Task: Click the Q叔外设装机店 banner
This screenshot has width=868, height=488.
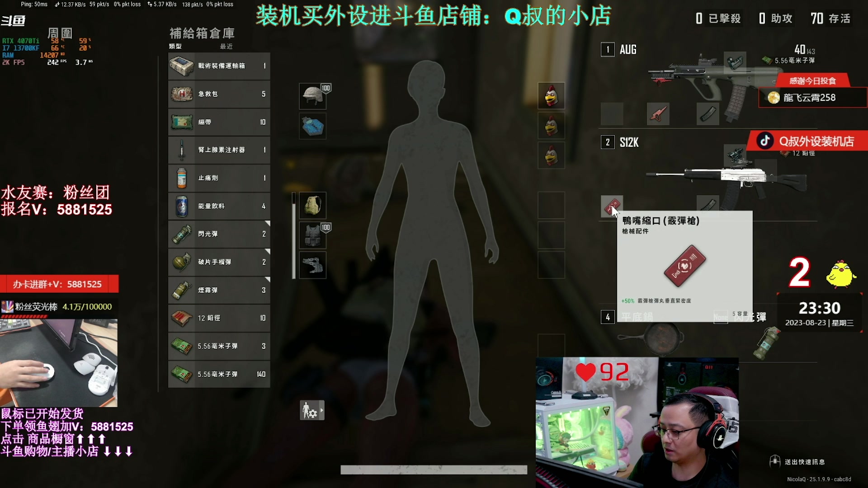Action: click(807, 141)
